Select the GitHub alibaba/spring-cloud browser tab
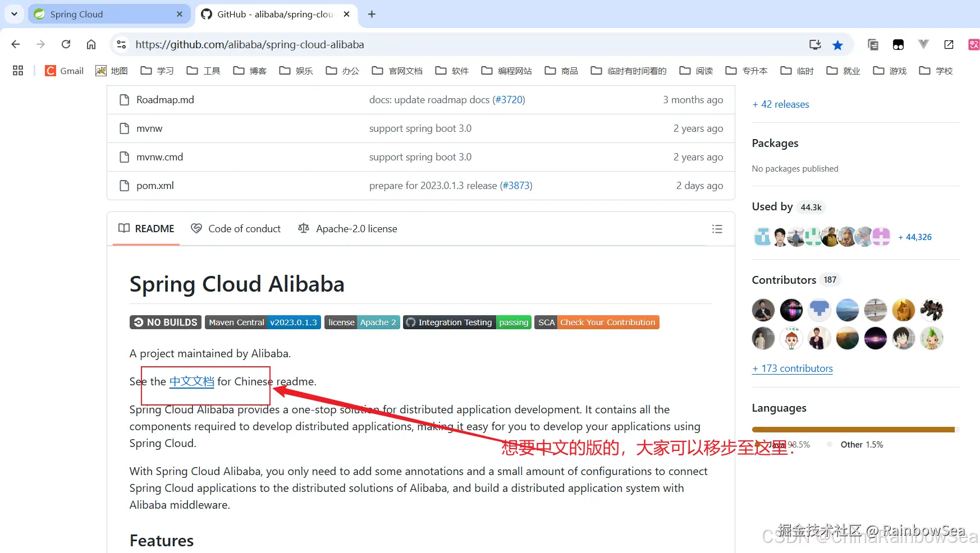 pyautogui.click(x=276, y=14)
